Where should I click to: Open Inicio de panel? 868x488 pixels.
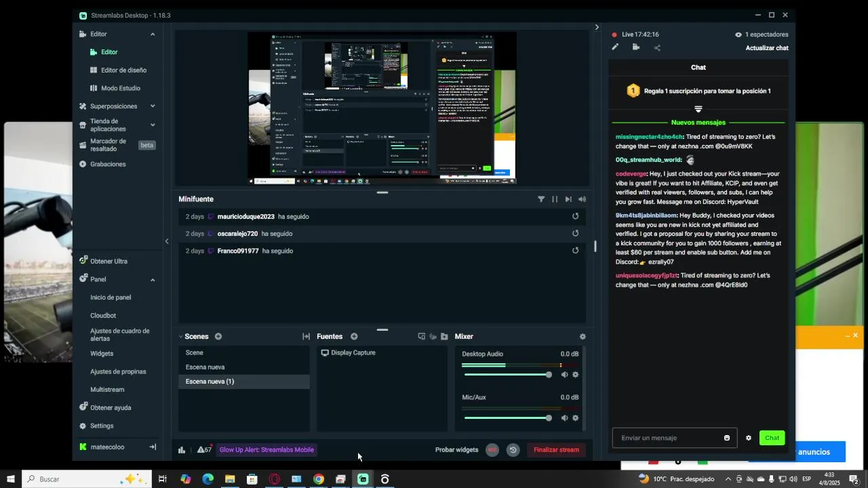(x=111, y=298)
